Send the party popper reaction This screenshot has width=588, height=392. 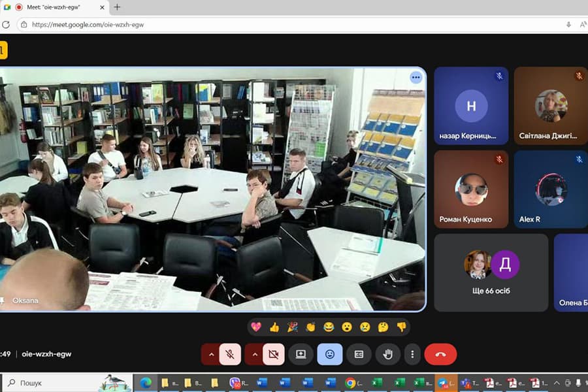(293, 327)
